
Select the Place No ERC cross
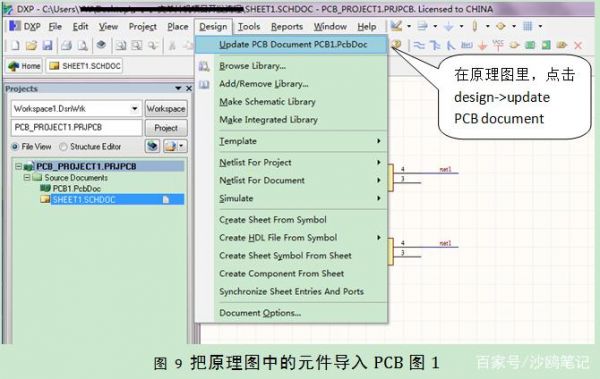tap(578, 46)
